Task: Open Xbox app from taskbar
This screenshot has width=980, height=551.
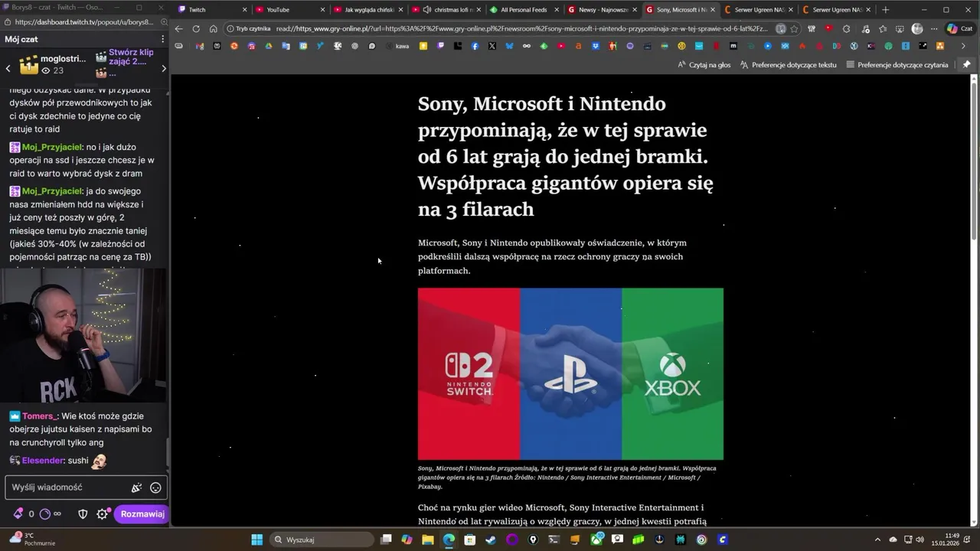Action: (596, 540)
